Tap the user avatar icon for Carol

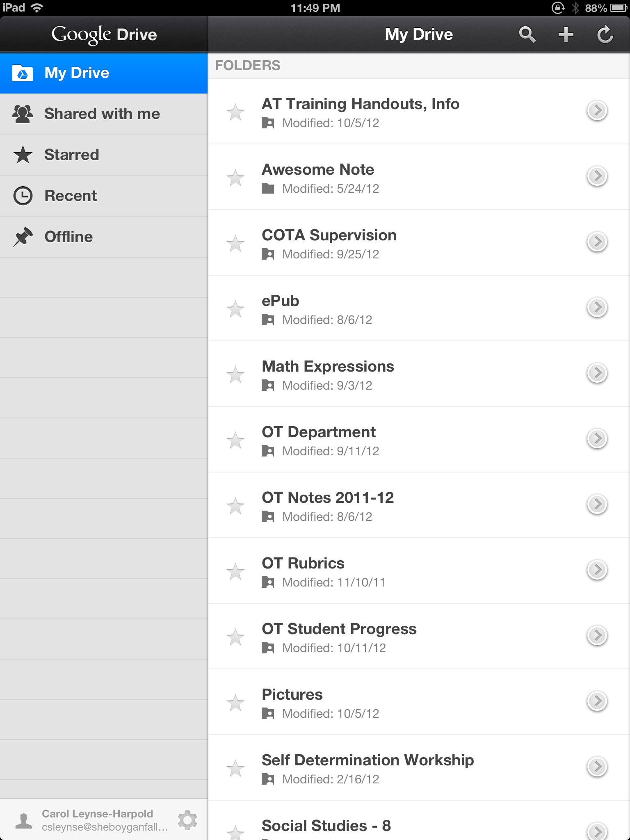24,820
